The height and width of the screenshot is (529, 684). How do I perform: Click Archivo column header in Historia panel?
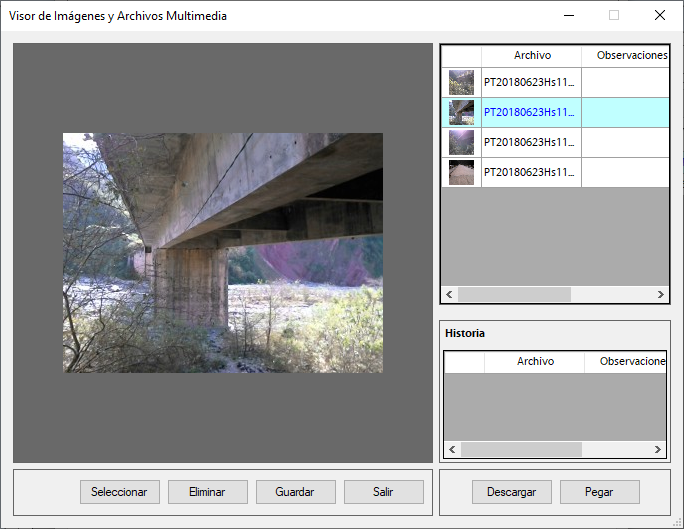[535, 362]
